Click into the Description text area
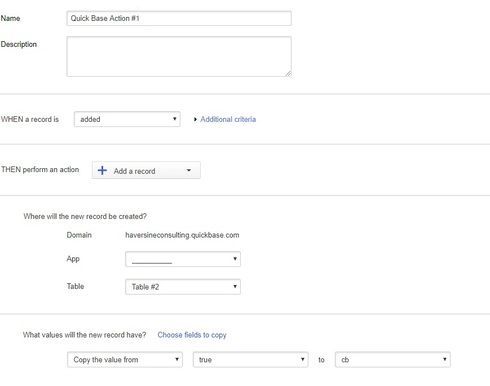Screen dimensions: 490x386 tap(179, 57)
